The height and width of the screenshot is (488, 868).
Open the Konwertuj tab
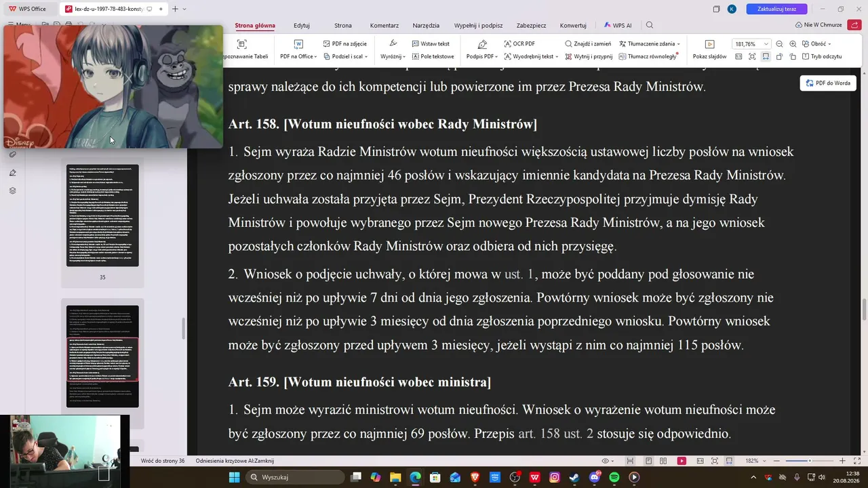573,25
